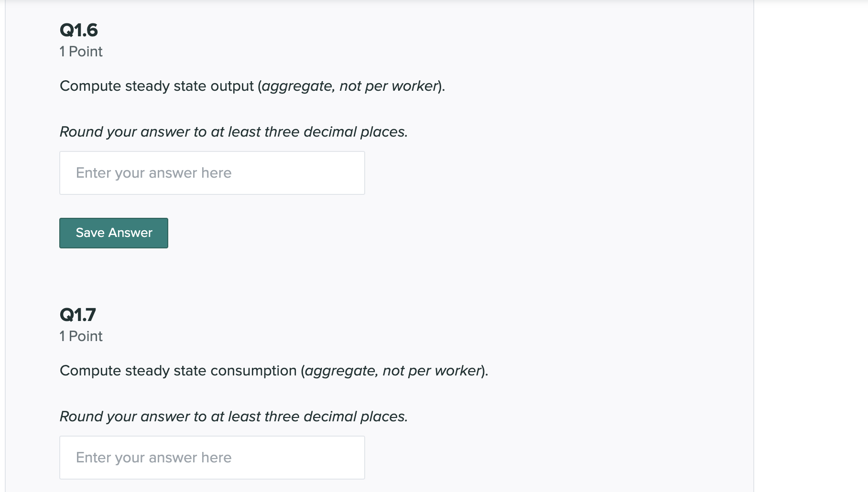868x492 pixels.
Task: Click the rounding instruction text under Q1.7
Action: click(x=233, y=416)
